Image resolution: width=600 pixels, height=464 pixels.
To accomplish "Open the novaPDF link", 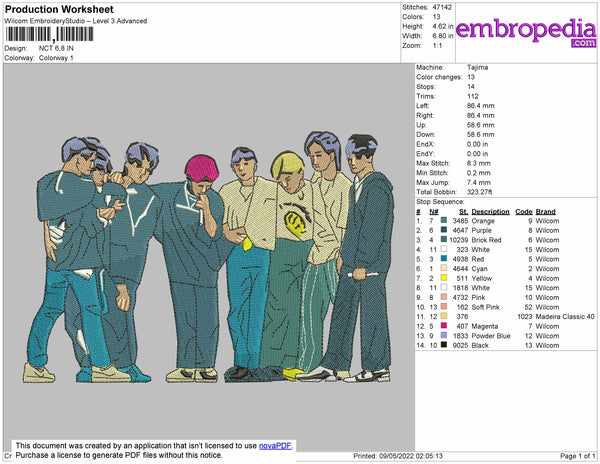I will (x=276, y=446).
